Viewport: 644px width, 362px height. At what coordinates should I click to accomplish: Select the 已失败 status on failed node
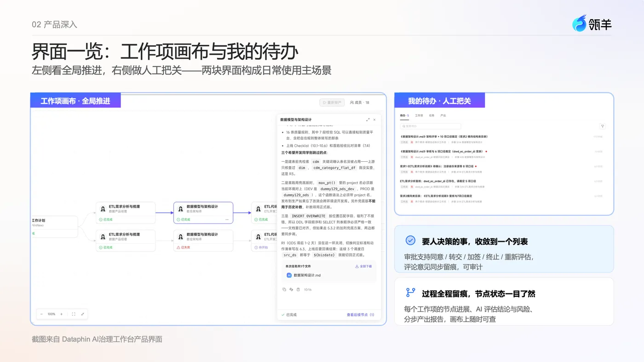click(184, 247)
